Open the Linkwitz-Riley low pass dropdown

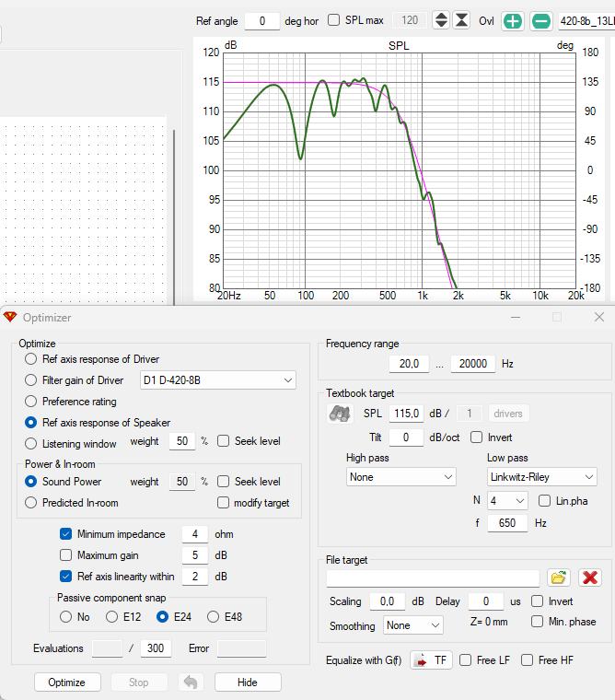pos(541,477)
